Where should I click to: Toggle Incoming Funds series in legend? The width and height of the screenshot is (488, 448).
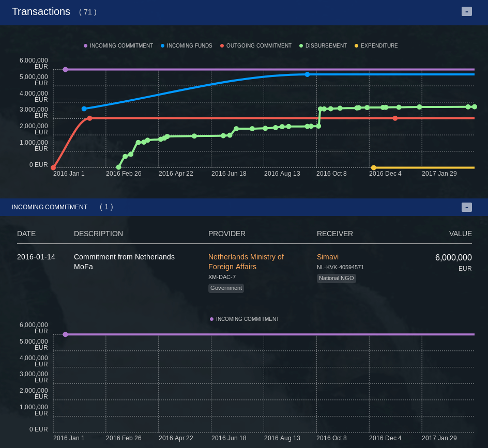(186, 46)
